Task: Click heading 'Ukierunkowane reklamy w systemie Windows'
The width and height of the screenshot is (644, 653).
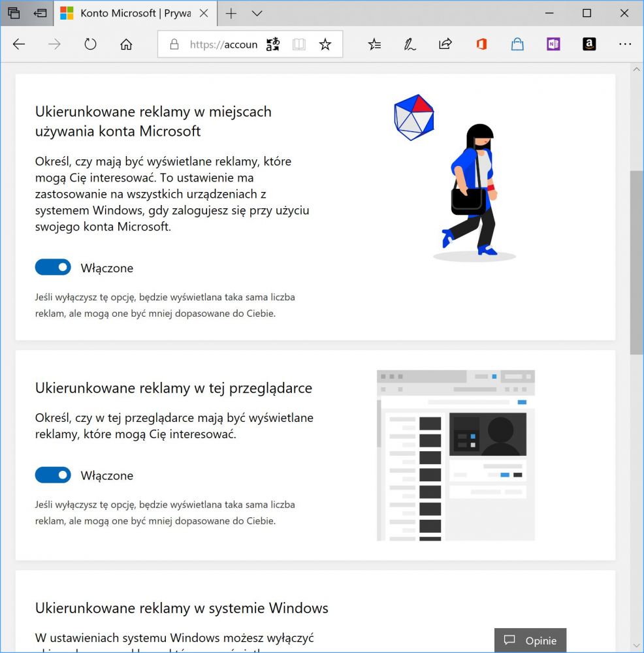Action: pyautogui.click(x=182, y=608)
